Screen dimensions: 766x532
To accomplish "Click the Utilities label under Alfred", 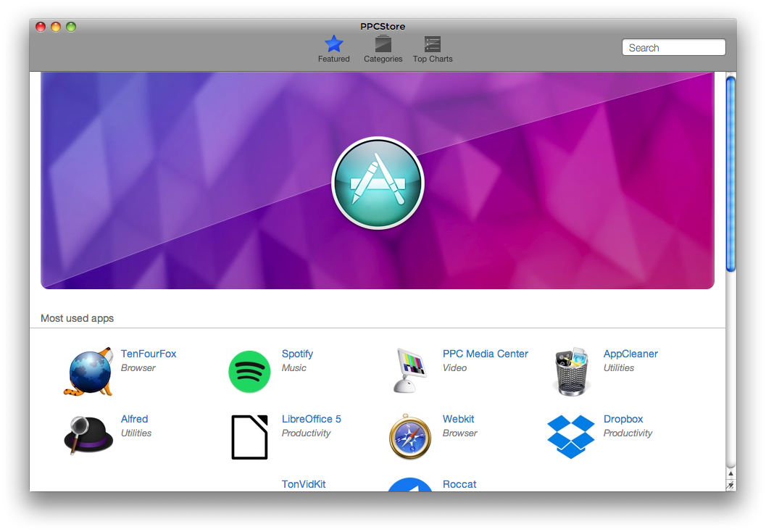I will pyautogui.click(x=136, y=433).
